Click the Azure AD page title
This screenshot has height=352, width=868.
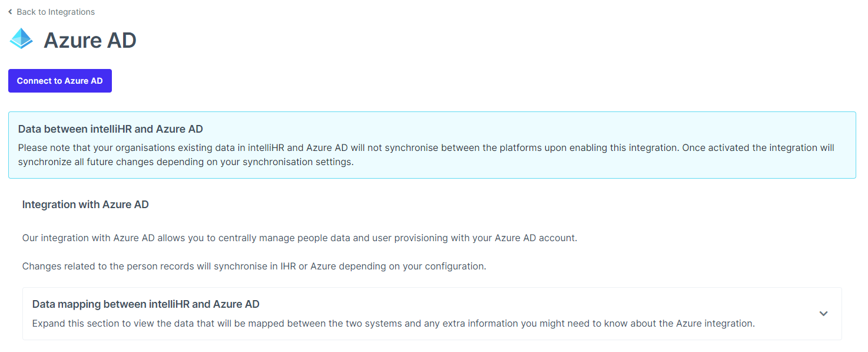coord(90,40)
